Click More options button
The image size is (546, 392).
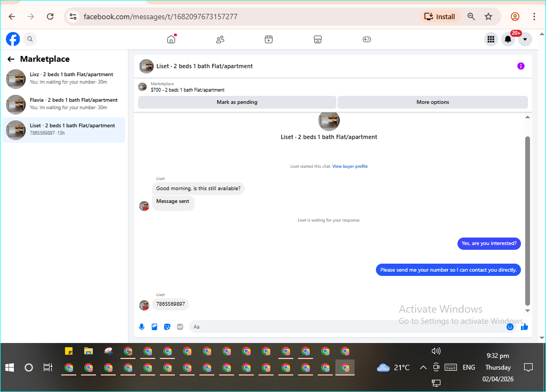[x=432, y=102]
